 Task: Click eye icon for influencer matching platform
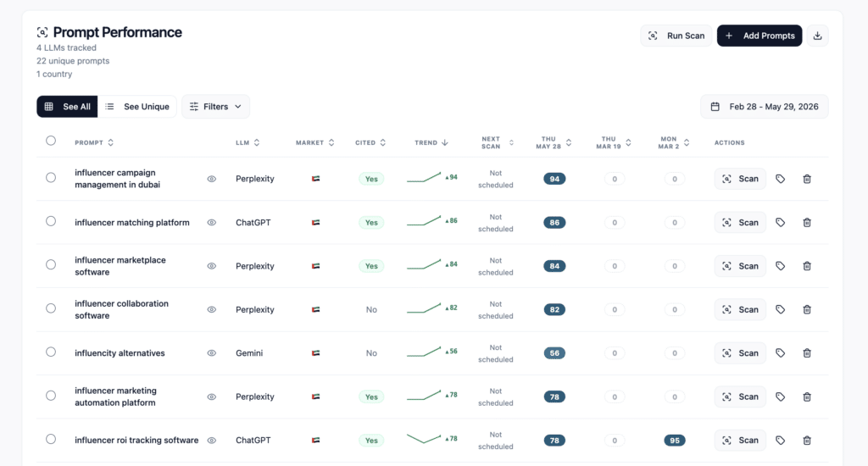211,223
